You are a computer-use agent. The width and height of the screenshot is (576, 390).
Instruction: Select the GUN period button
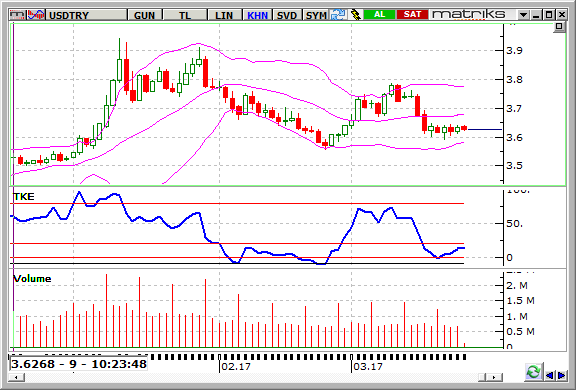click(144, 15)
